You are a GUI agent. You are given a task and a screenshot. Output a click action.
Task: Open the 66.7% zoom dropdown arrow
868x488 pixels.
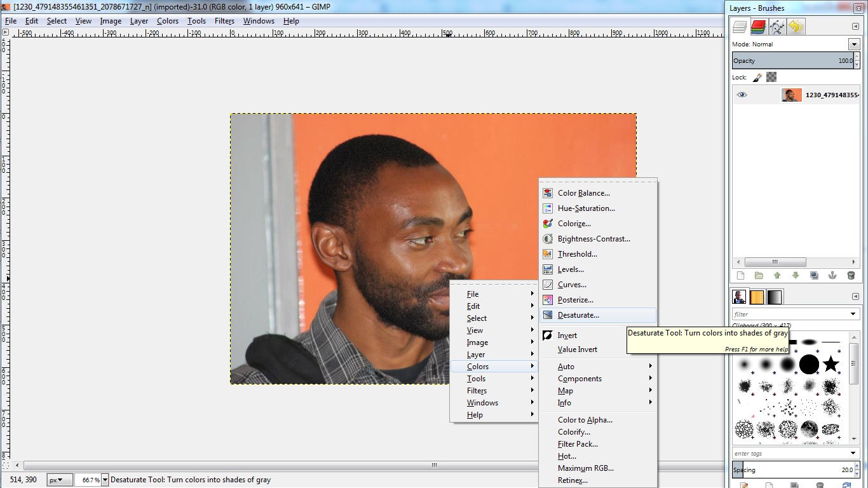click(105, 480)
